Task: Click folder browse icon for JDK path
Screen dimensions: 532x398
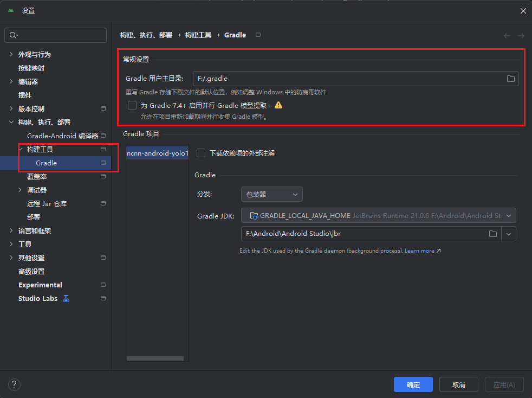Action: coord(493,234)
